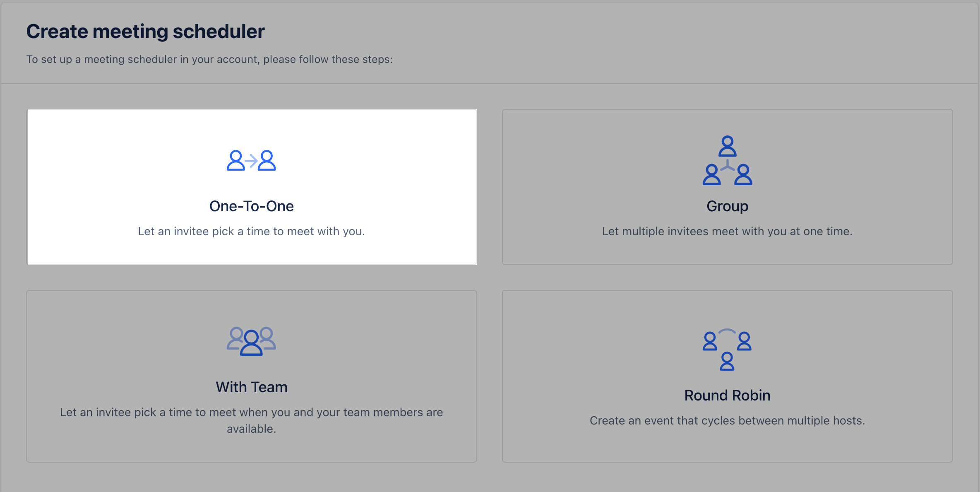This screenshot has height=492, width=980.
Task: Click the center front person in With Team icon
Action: 251,343
